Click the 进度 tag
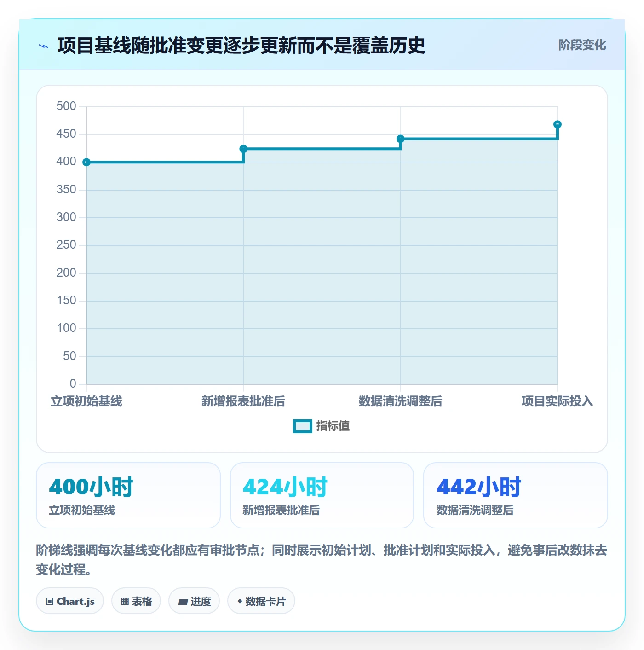This screenshot has width=644, height=650. [x=194, y=601]
